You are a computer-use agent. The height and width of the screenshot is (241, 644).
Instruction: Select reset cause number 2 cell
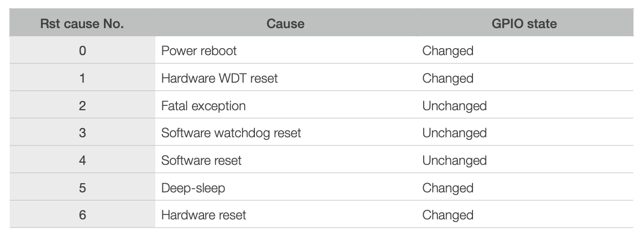coord(82,106)
